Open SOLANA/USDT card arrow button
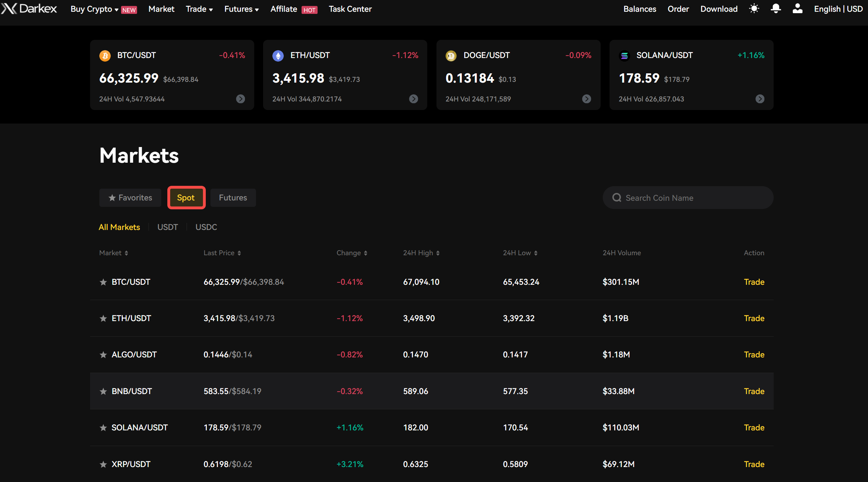 click(x=760, y=99)
